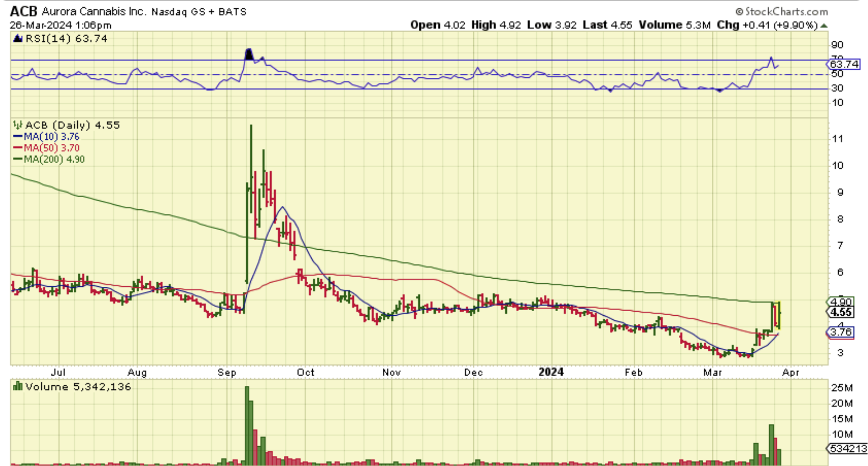Screen dimensions: 868x466
Task: Select the green MA(200) 4.90 legend entry
Action: pos(49,159)
